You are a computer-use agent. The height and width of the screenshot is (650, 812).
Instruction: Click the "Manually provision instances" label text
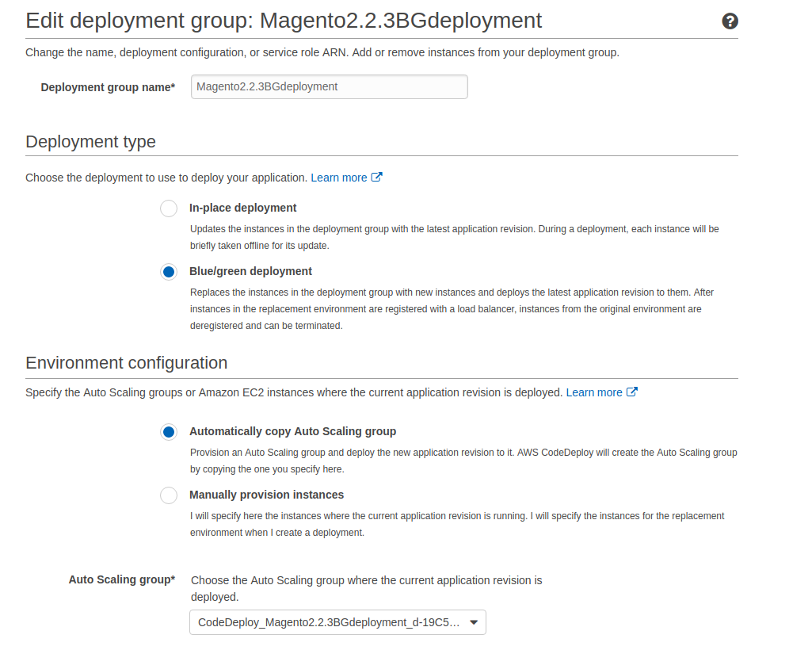(266, 495)
